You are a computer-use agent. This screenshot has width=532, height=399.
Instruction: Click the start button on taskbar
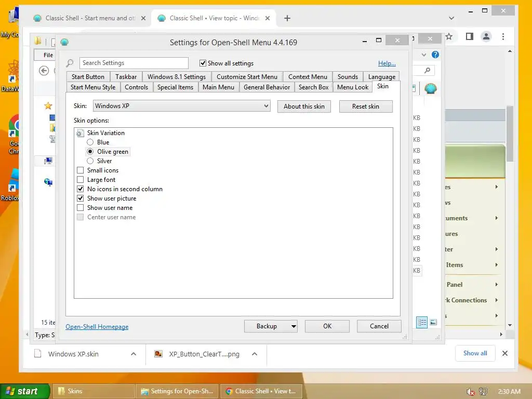click(x=25, y=391)
